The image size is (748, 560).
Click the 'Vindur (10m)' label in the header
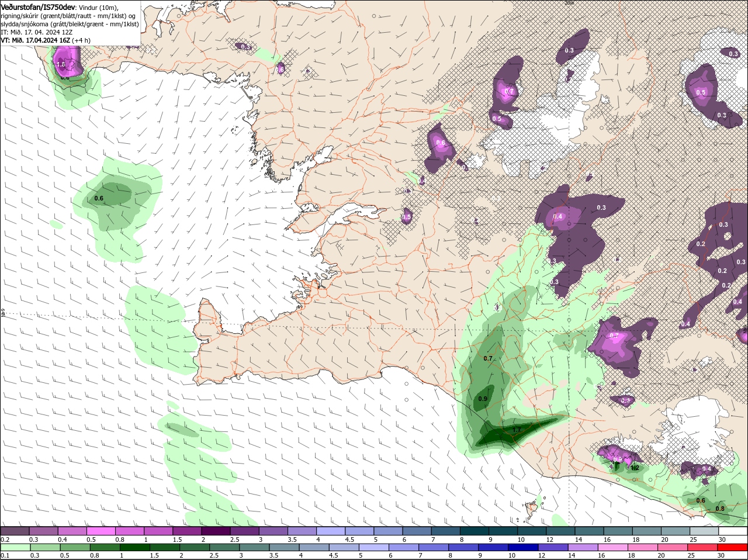tap(98, 7)
